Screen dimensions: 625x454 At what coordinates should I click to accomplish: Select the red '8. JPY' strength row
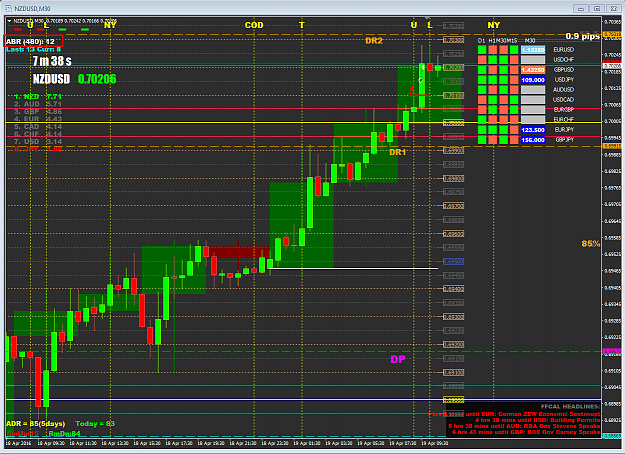(38, 149)
